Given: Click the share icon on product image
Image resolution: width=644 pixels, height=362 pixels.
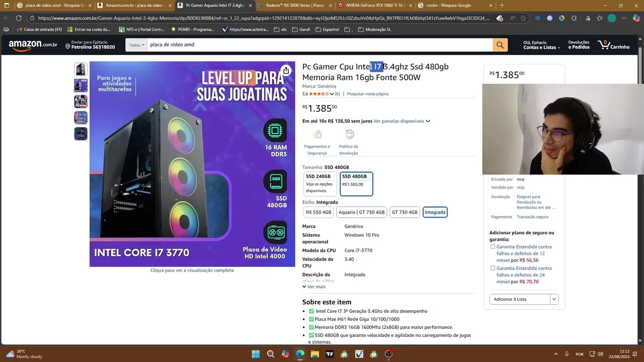Looking at the screenshot, I should [x=286, y=70].
